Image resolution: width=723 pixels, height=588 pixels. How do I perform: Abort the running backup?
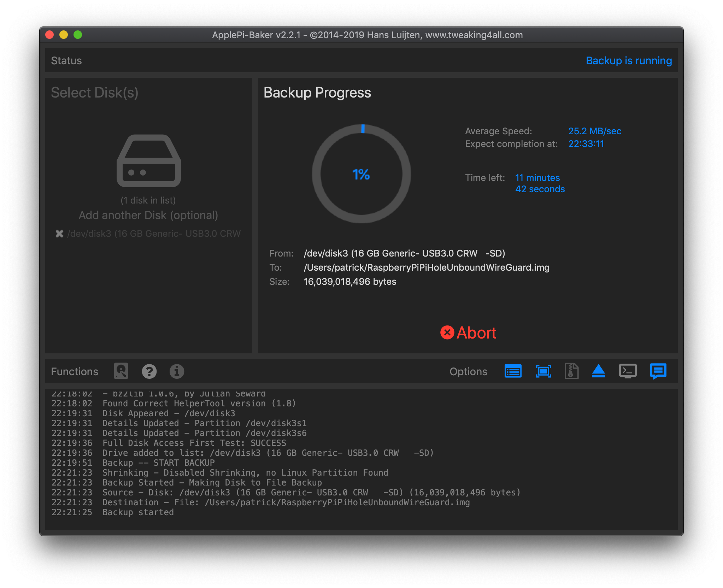tap(476, 333)
